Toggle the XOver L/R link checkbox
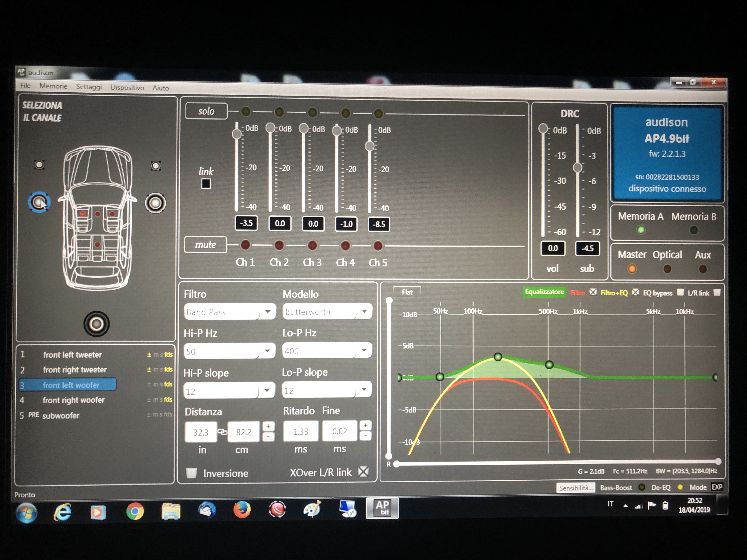This screenshot has width=747, height=560. 363,471
